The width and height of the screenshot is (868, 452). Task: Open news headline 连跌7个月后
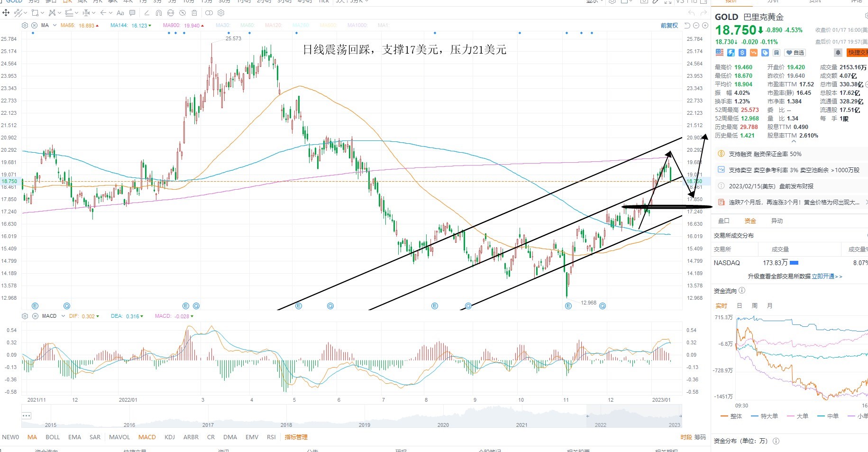coord(794,203)
